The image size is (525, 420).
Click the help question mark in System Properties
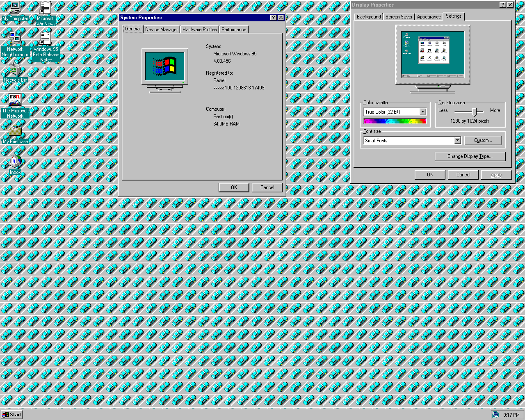coord(274,18)
